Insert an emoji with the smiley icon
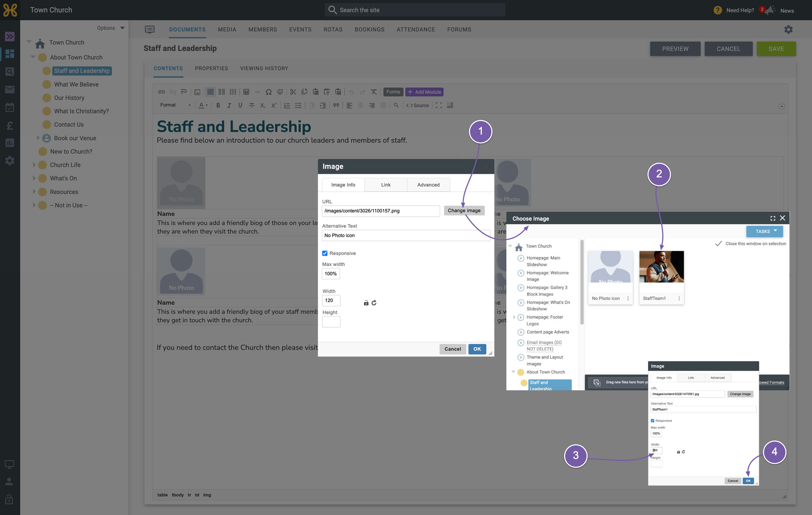The image size is (812, 515). coord(280,92)
